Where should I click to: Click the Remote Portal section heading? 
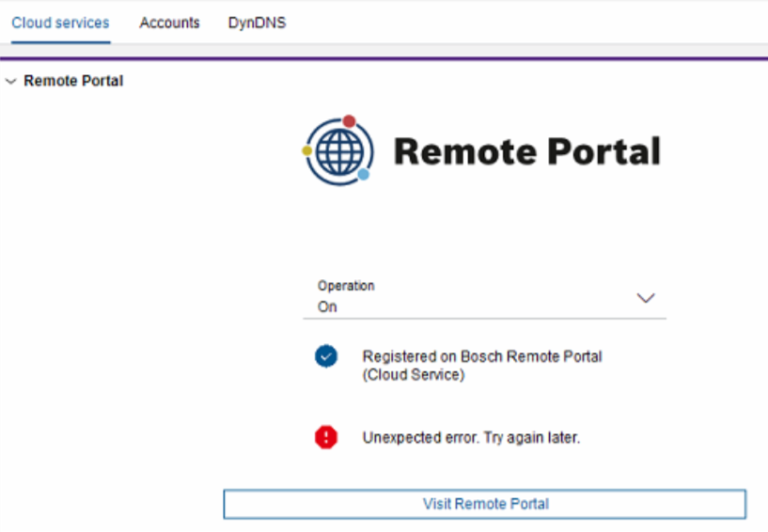73,81
